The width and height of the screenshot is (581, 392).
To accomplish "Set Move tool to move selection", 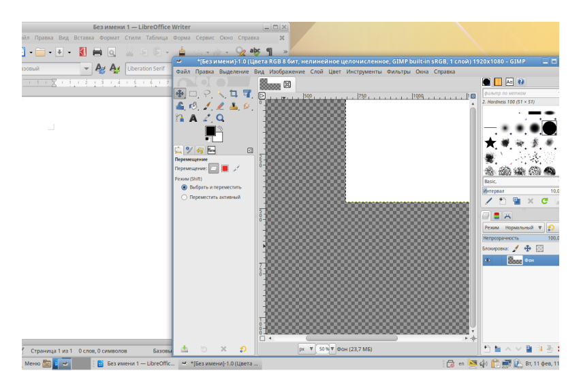I will [225, 168].
